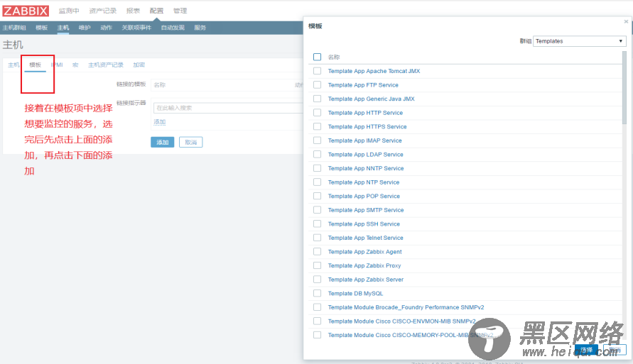Close the 模板 popup dialog
This screenshot has width=633, height=364.
pos(626,22)
